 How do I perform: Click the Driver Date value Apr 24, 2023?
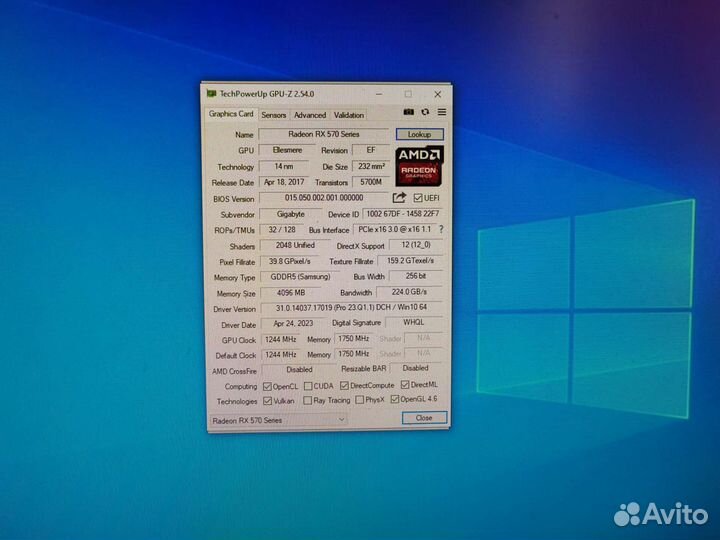(293, 323)
